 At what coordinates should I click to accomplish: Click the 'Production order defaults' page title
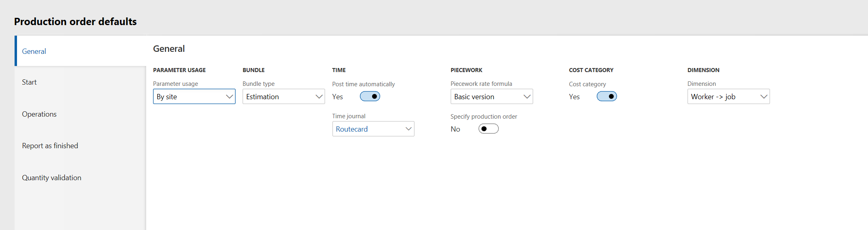tap(75, 21)
